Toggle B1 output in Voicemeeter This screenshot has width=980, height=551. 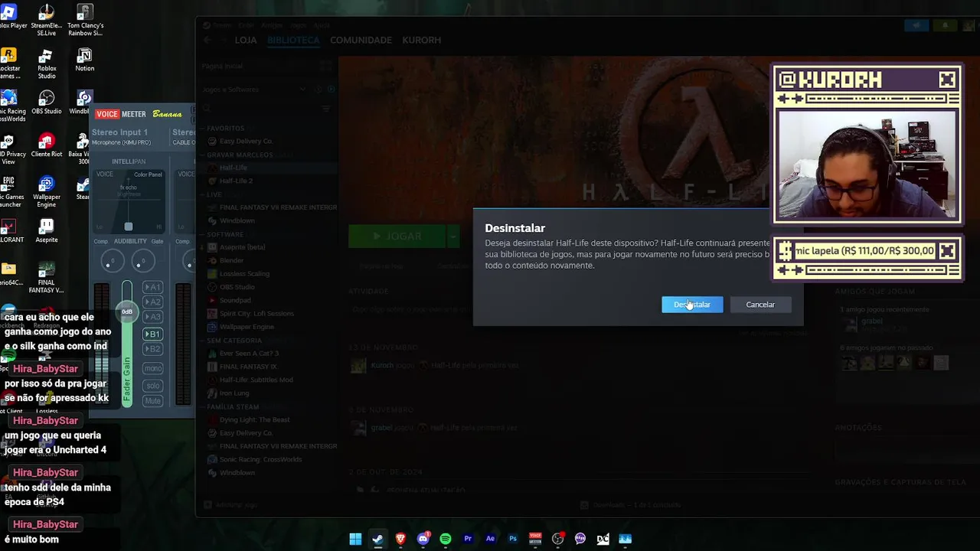pos(152,334)
